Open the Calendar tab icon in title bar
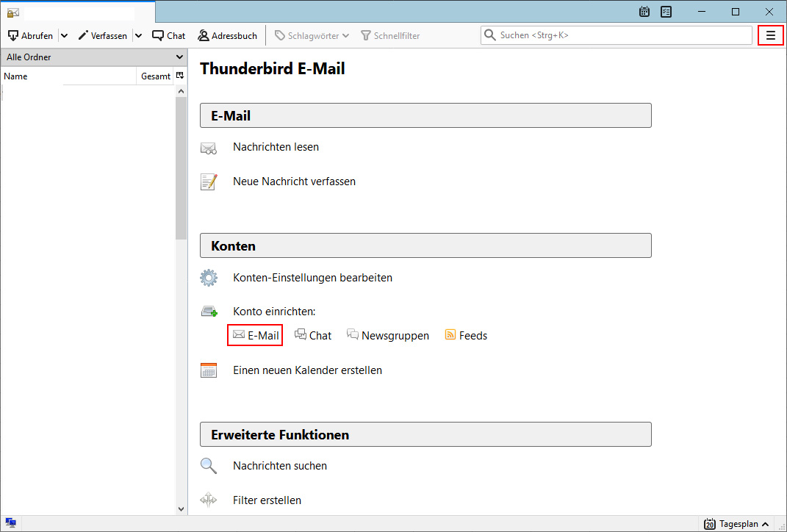This screenshot has height=532, width=787. (644, 12)
